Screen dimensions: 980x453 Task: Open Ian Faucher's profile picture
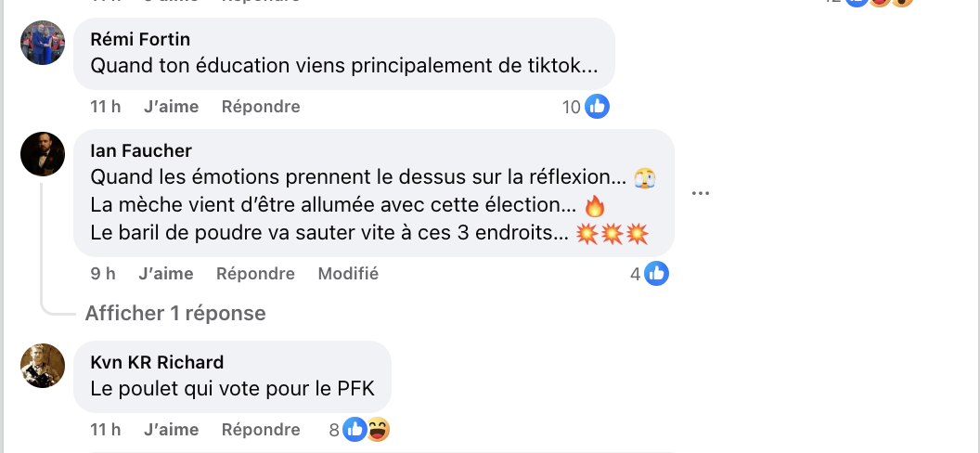coord(43,154)
